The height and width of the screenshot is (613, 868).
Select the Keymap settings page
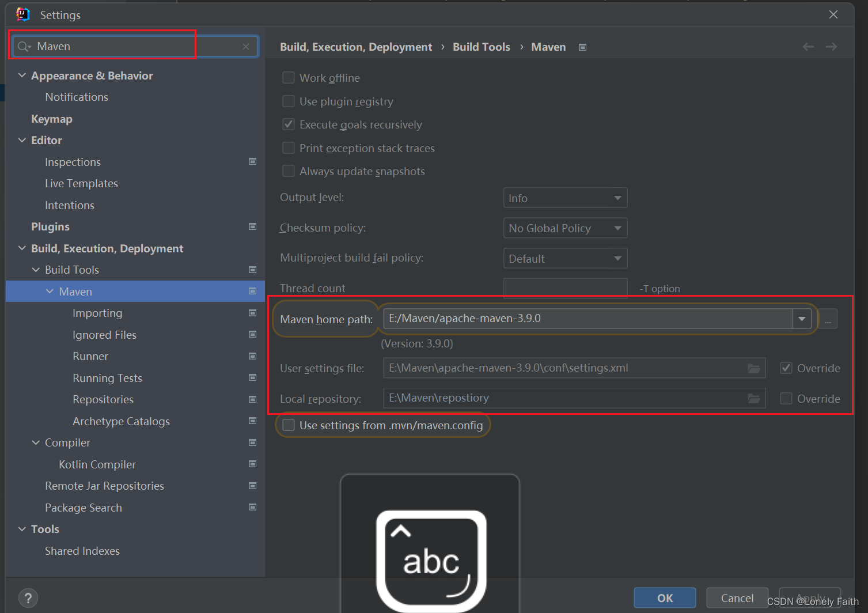pos(51,119)
